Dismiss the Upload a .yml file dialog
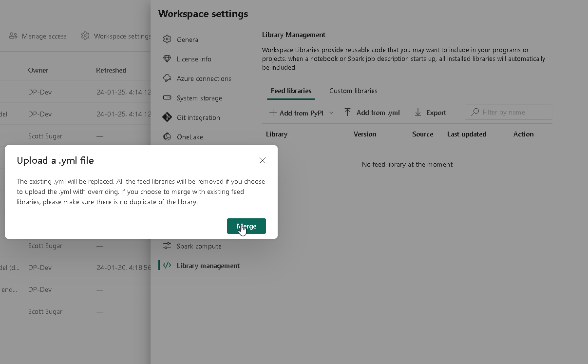This screenshot has height=364, width=588. (263, 160)
